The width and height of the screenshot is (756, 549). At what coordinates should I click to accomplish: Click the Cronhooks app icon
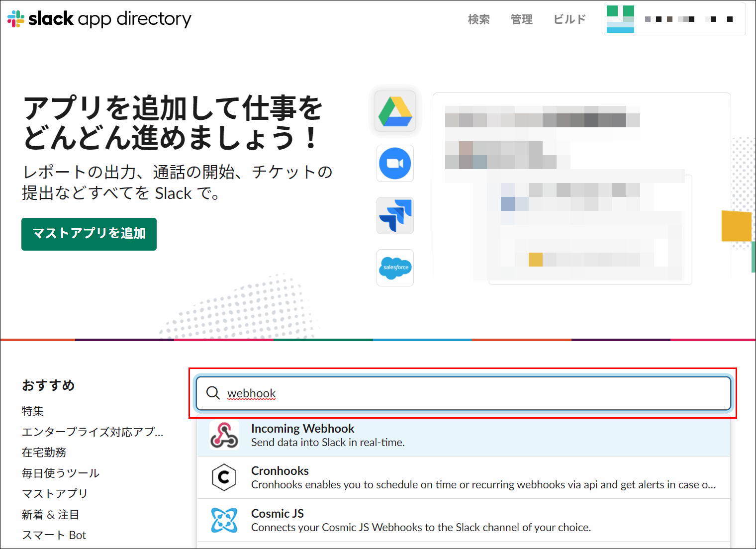[224, 477]
